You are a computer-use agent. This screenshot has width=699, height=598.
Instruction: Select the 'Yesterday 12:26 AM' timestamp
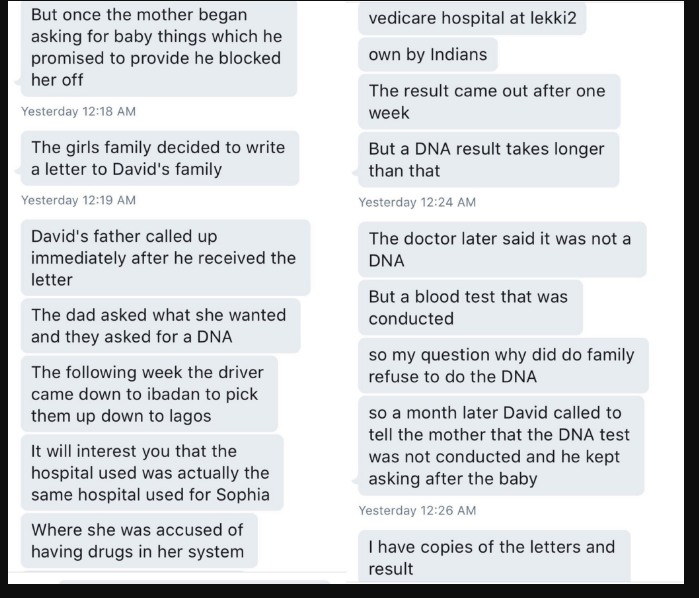[x=417, y=510]
